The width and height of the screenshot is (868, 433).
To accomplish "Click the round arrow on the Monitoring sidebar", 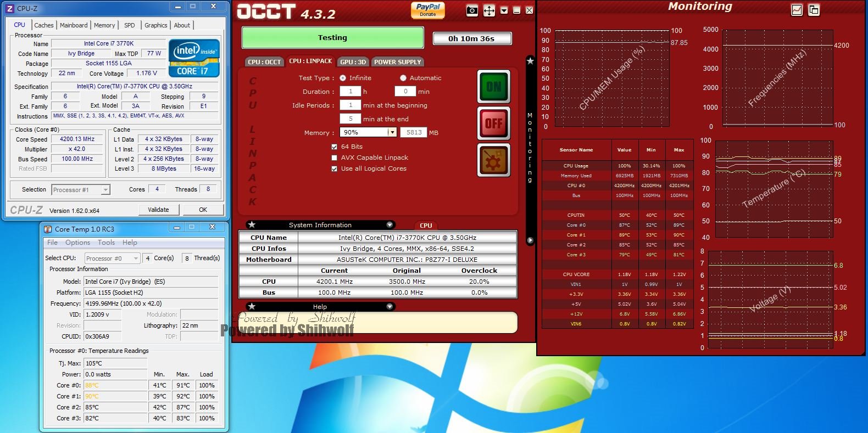I will tap(530, 240).
